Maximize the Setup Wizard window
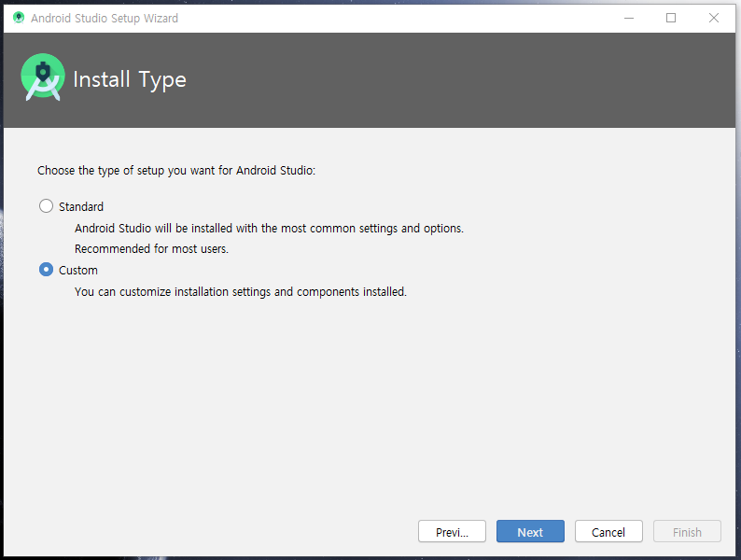The width and height of the screenshot is (741, 560). (671, 18)
